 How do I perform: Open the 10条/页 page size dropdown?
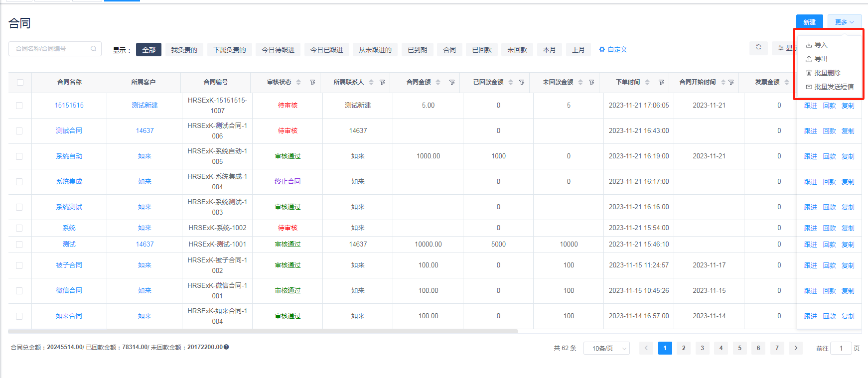[606, 348]
